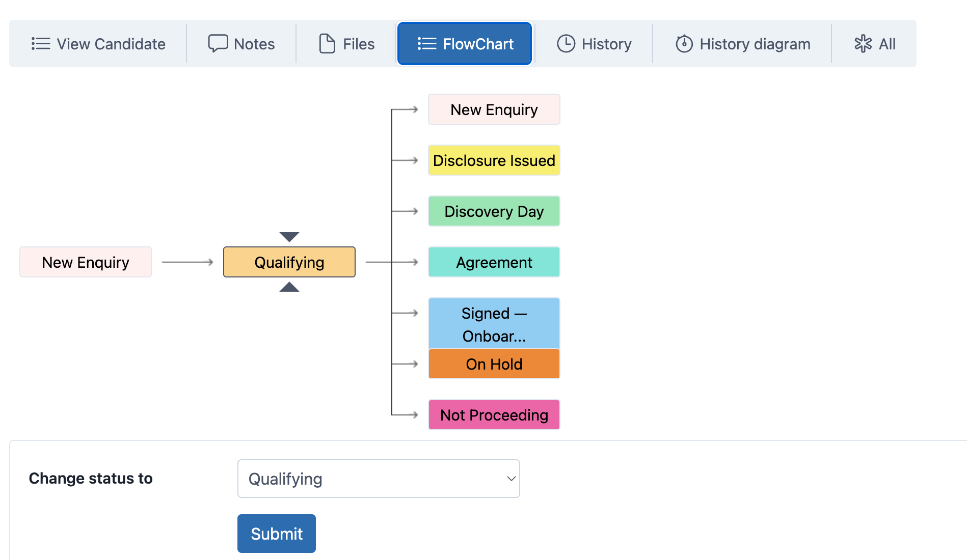
Task: Click the Signed — Onboar... node
Action: [x=494, y=323]
